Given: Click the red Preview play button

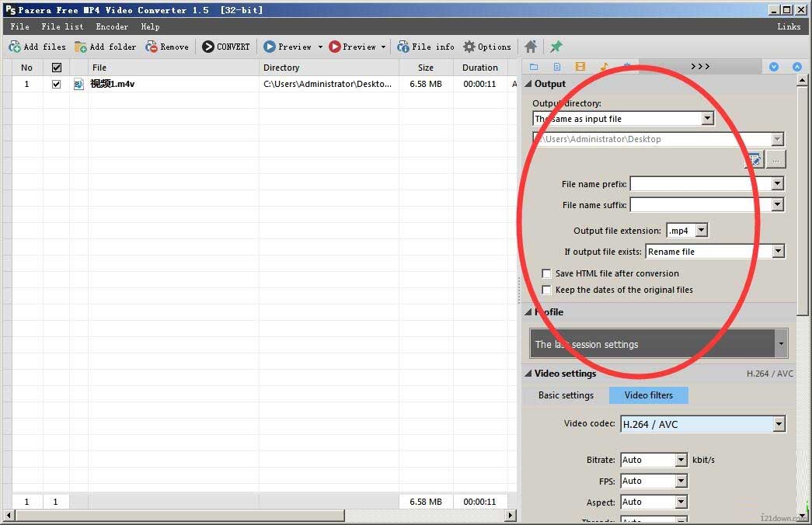Looking at the screenshot, I should tap(335, 47).
